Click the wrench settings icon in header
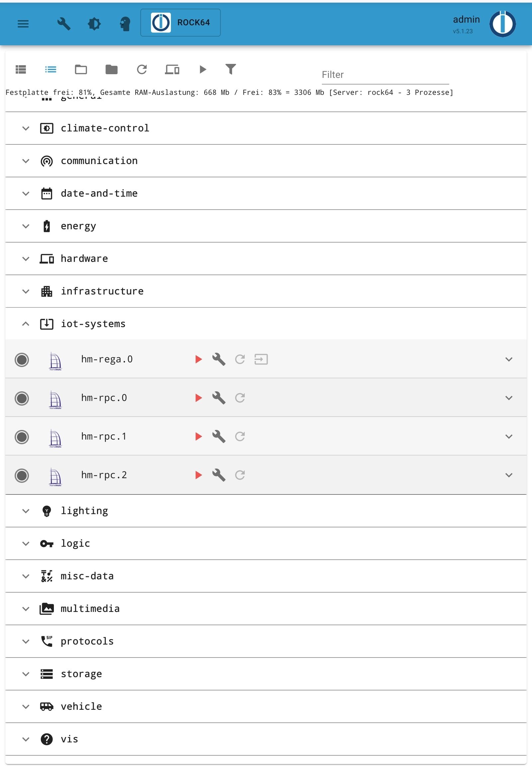532x769 pixels. pos(64,24)
